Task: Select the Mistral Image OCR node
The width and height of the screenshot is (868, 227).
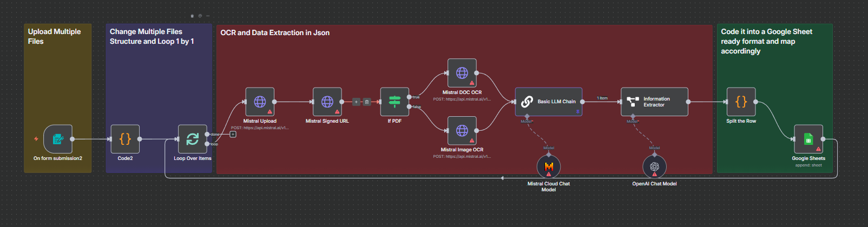Action: tap(462, 130)
